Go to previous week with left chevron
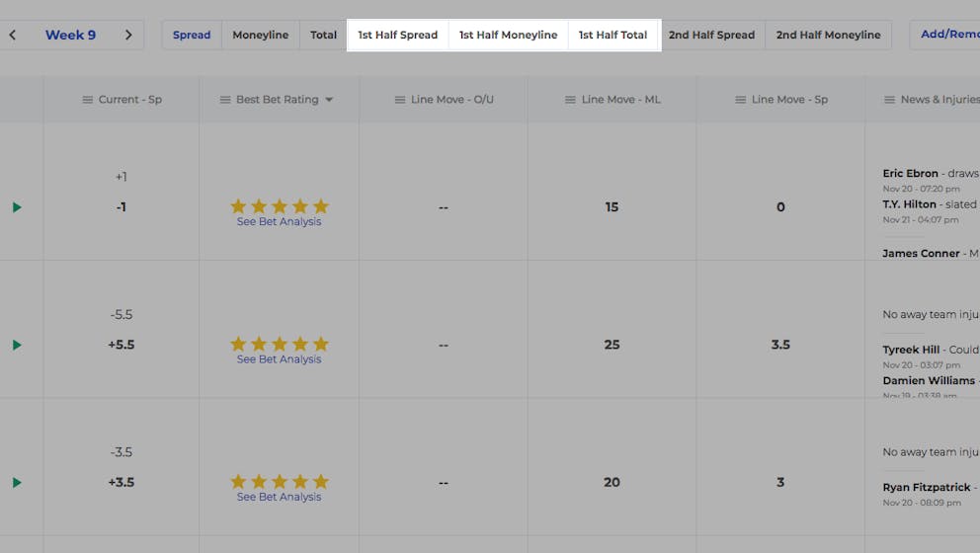Image resolution: width=980 pixels, height=553 pixels. click(x=13, y=35)
